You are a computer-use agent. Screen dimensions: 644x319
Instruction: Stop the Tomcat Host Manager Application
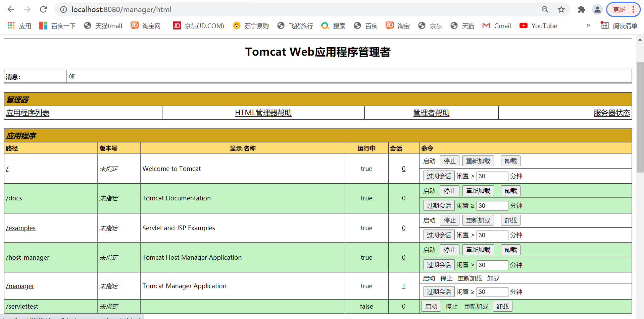click(x=450, y=250)
